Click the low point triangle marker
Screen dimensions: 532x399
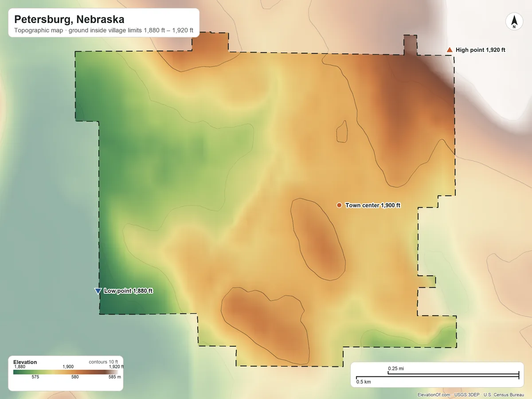pyautogui.click(x=98, y=291)
